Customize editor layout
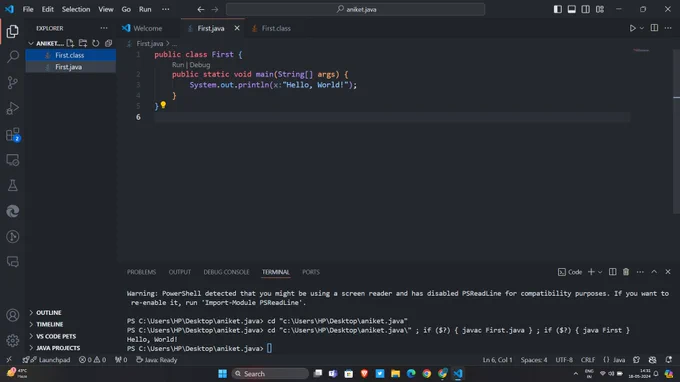This screenshot has height=382, width=680. [x=600, y=9]
